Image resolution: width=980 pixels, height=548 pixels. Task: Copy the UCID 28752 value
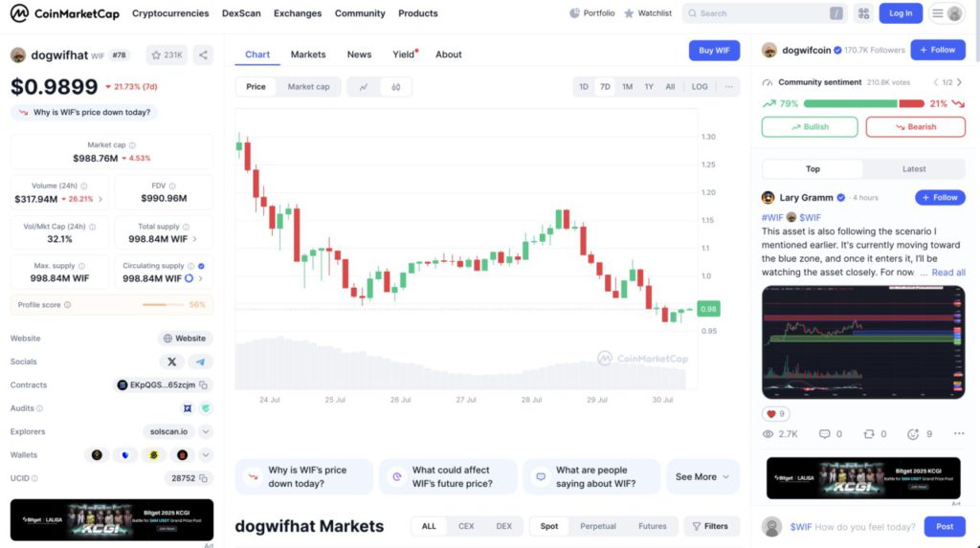tap(203, 478)
